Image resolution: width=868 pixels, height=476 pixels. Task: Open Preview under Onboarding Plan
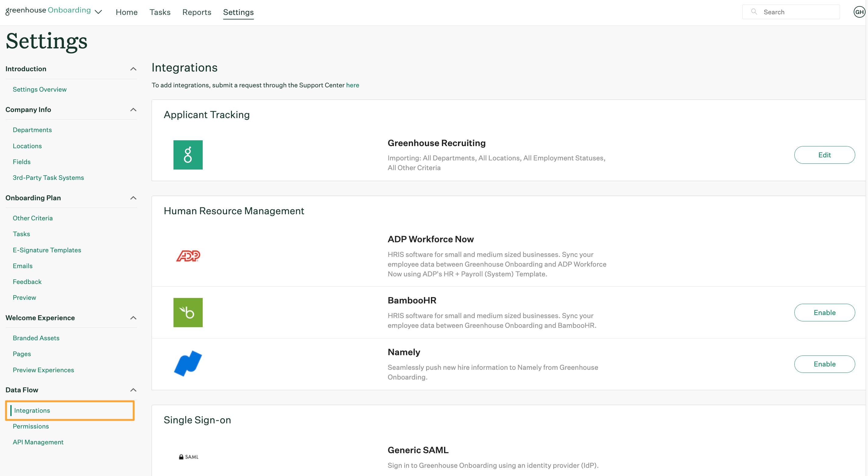(x=24, y=297)
